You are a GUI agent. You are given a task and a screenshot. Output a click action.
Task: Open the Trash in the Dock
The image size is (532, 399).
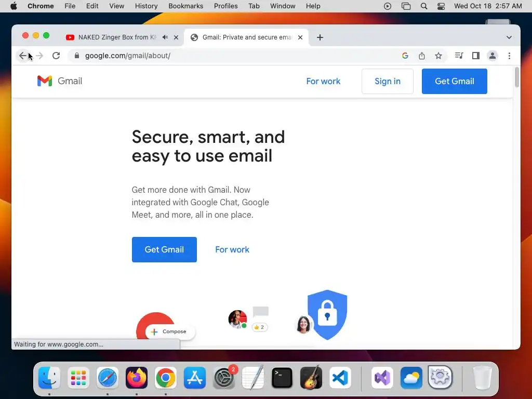tap(483, 378)
